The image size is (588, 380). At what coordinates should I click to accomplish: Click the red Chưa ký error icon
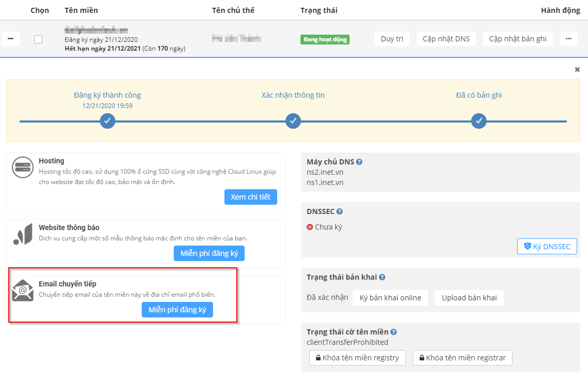311,226
